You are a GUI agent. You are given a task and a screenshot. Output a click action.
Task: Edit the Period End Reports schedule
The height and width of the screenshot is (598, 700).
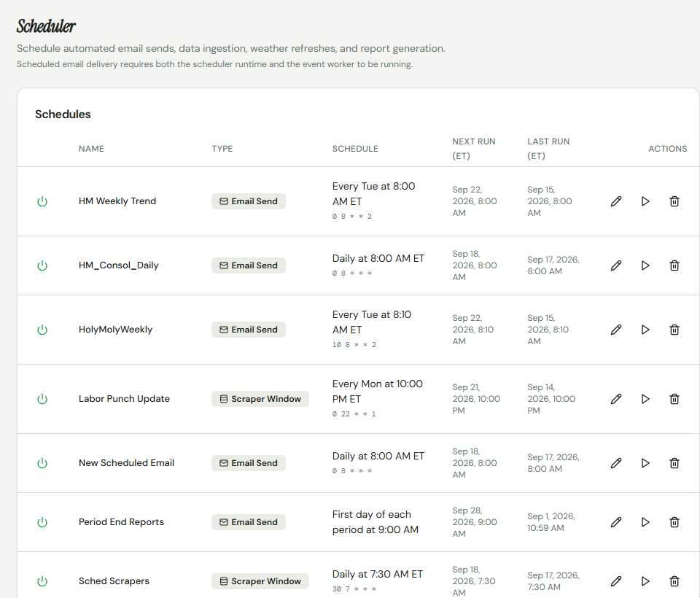(616, 522)
